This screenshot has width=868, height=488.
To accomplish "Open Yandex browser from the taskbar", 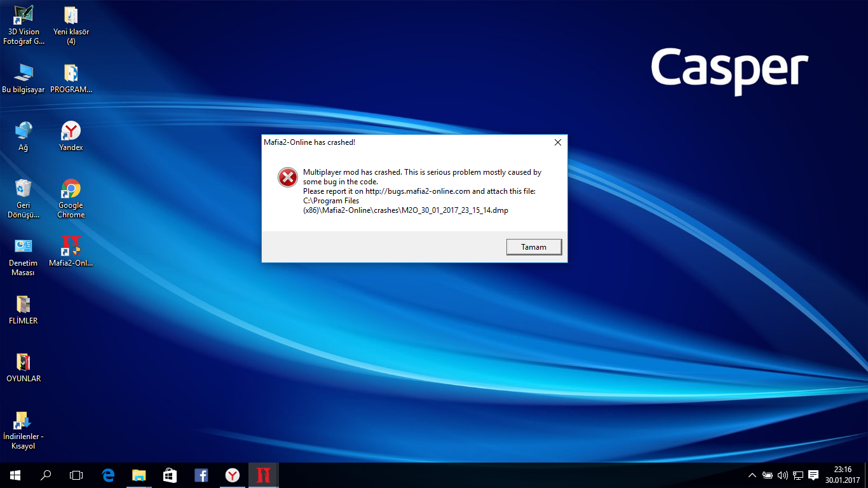I will 233,475.
